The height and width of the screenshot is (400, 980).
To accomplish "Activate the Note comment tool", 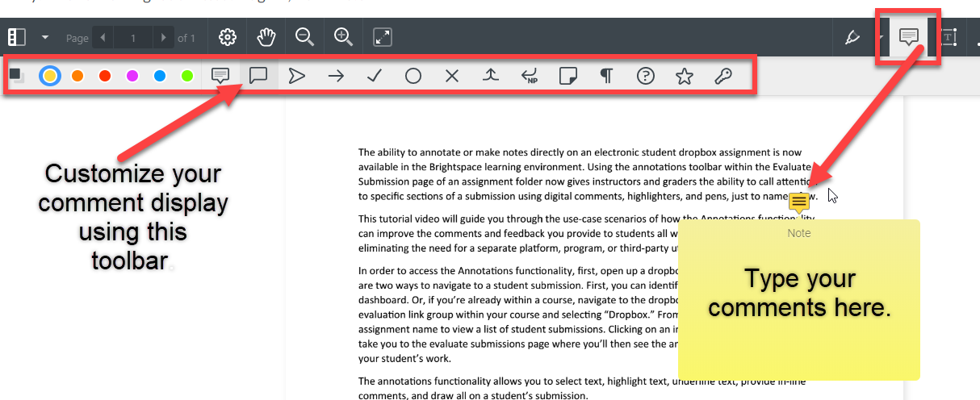I will click(909, 37).
